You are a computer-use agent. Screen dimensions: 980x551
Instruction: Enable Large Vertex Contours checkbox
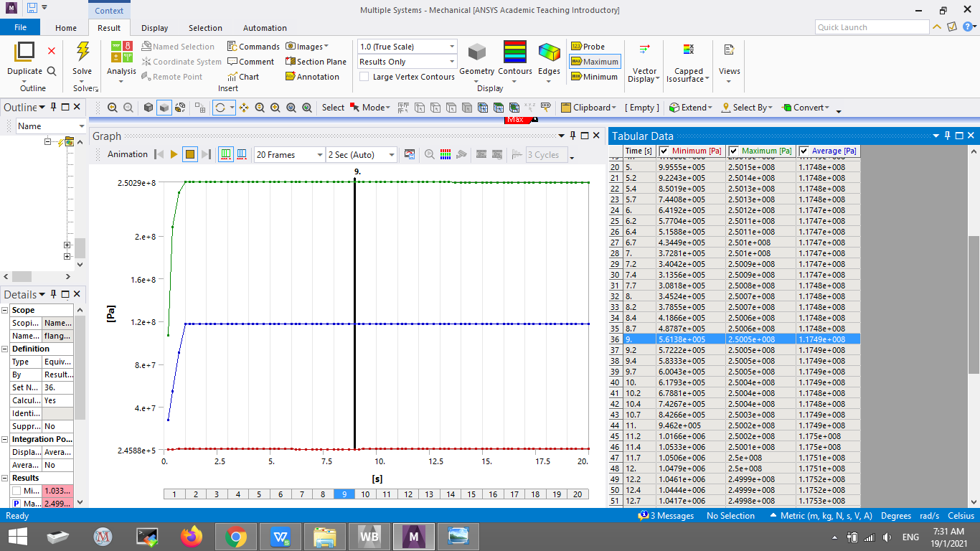364,77
